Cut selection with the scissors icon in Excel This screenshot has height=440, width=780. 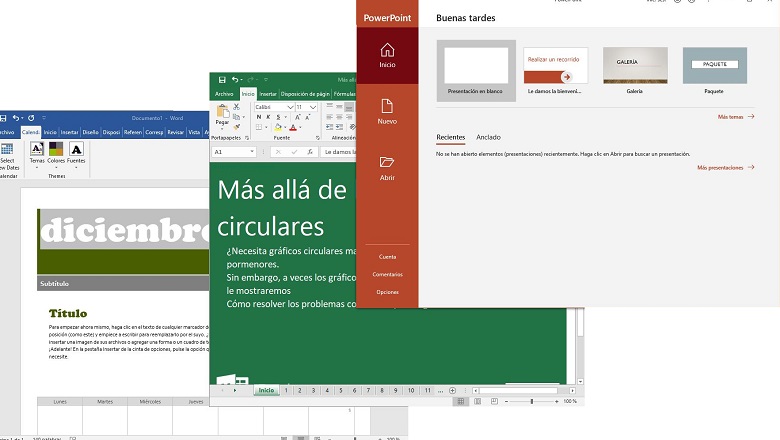coord(236,107)
